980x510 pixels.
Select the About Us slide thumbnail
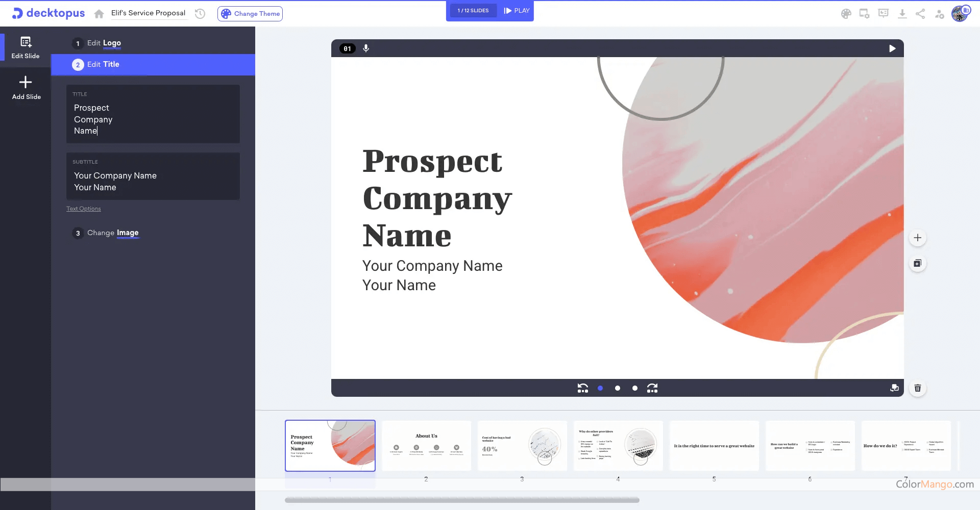pos(426,446)
